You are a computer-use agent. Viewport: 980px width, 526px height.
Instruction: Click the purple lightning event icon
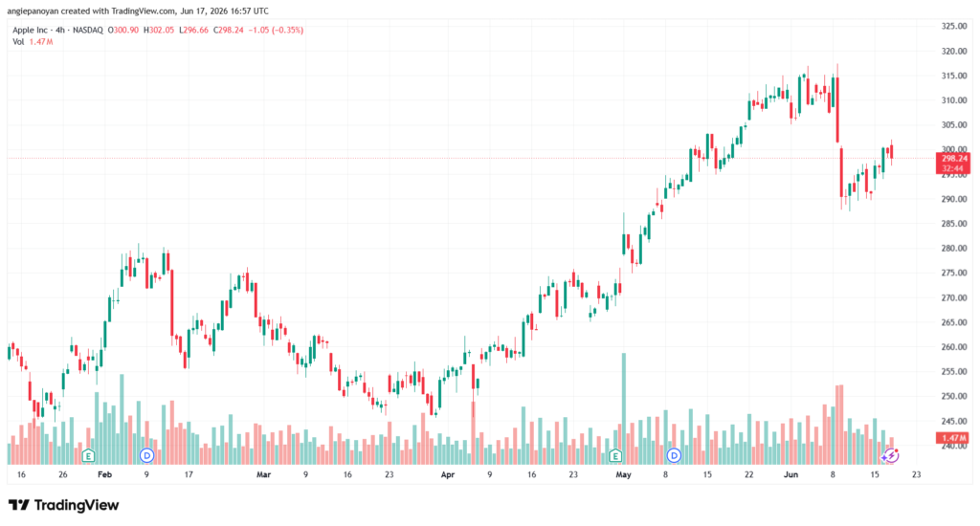click(891, 455)
